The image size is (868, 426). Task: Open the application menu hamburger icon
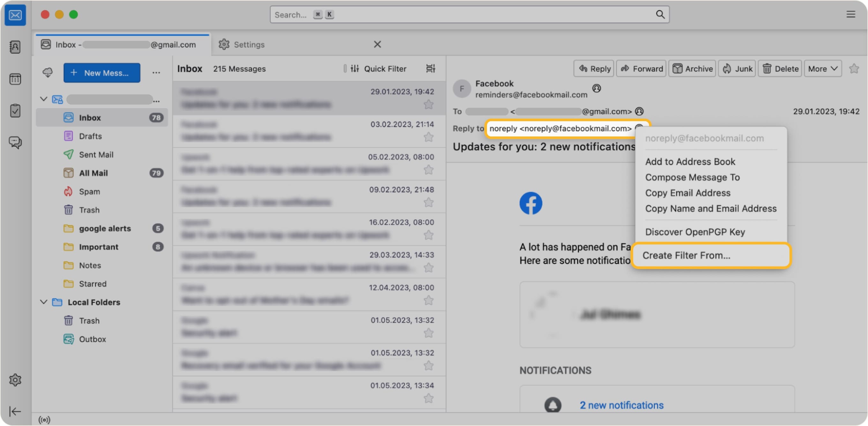tap(851, 14)
